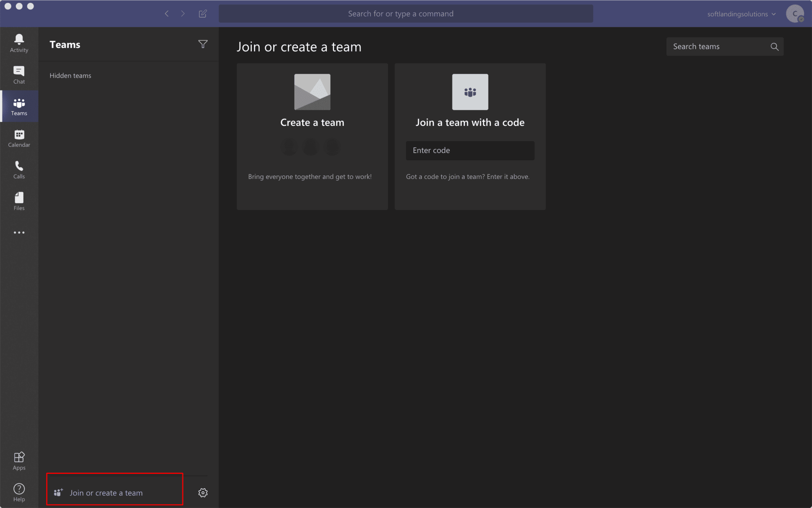This screenshot has width=812, height=508.
Task: Open the Files section
Action: click(x=19, y=201)
